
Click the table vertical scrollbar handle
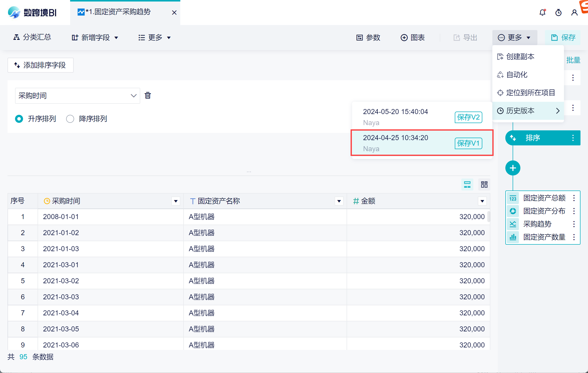coord(488,217)
